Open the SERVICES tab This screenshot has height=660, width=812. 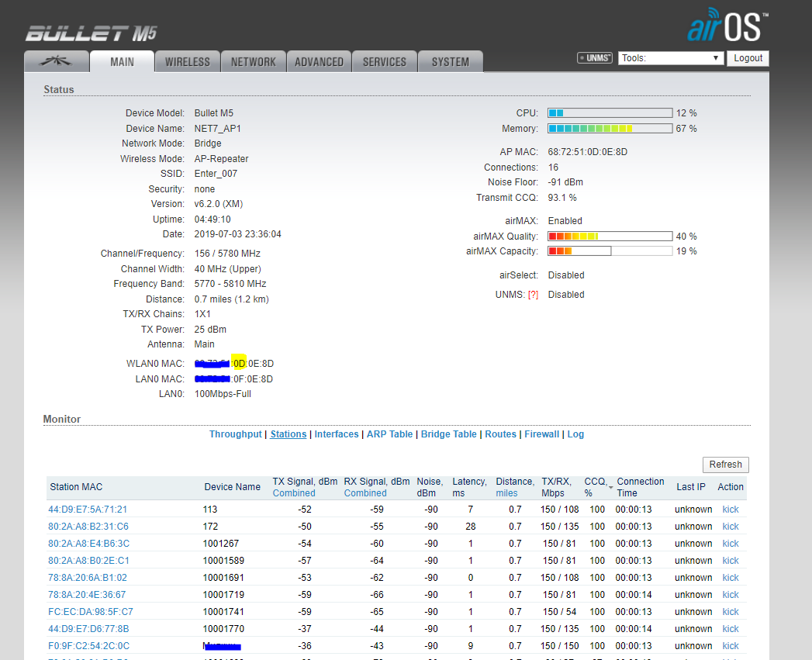click(384, 62)
